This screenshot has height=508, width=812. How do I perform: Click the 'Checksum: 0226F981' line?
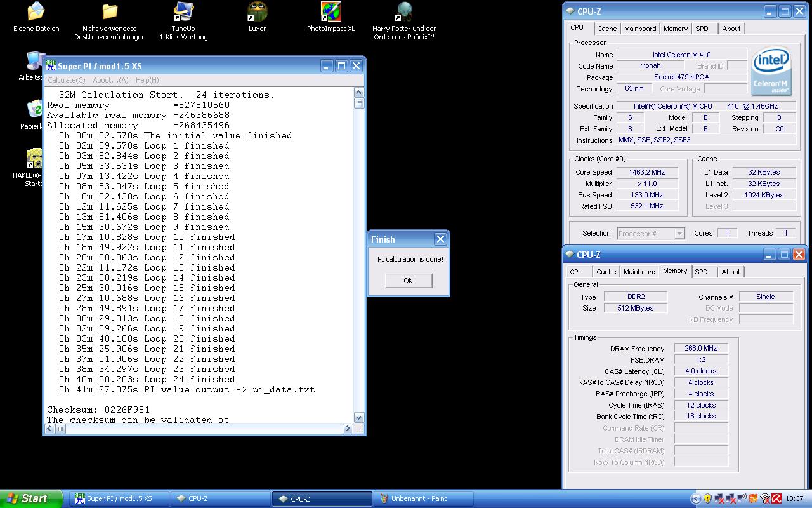98,410
